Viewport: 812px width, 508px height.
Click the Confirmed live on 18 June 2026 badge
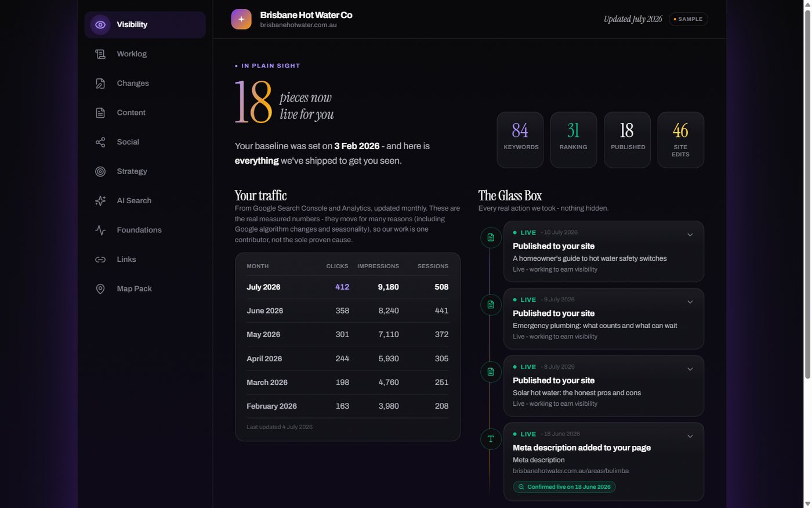point(564,487)
